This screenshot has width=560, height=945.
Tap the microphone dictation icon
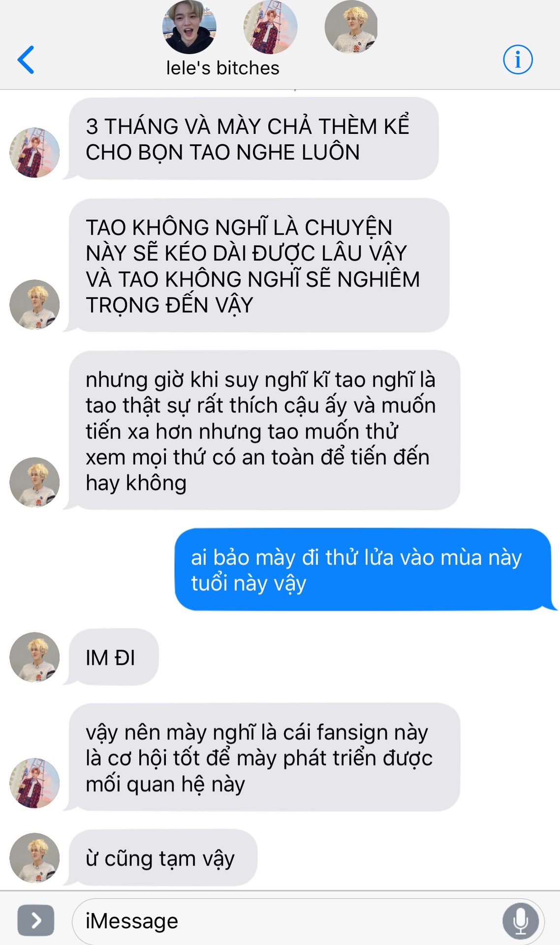click(x=521, y=921)
